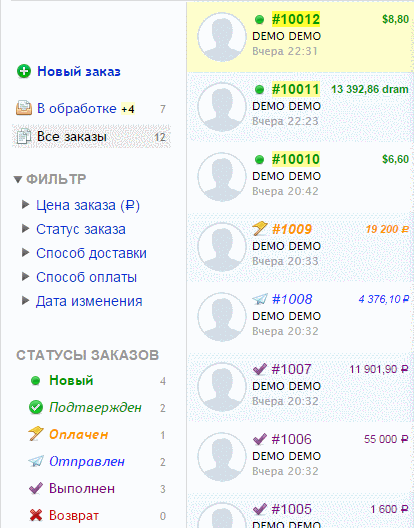This screenshot has height=528, width=414.
Task: Click green status dot of order #10011
Action: click(259, 90)
